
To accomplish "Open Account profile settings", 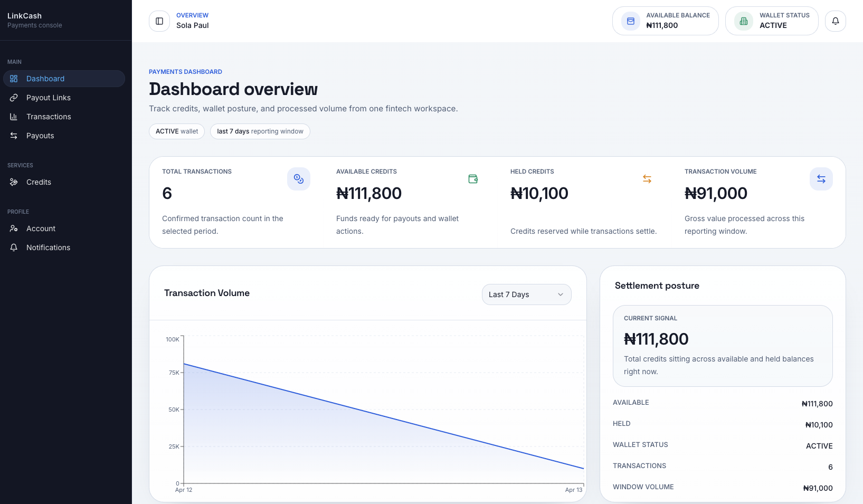I will [x=41, y=229].
